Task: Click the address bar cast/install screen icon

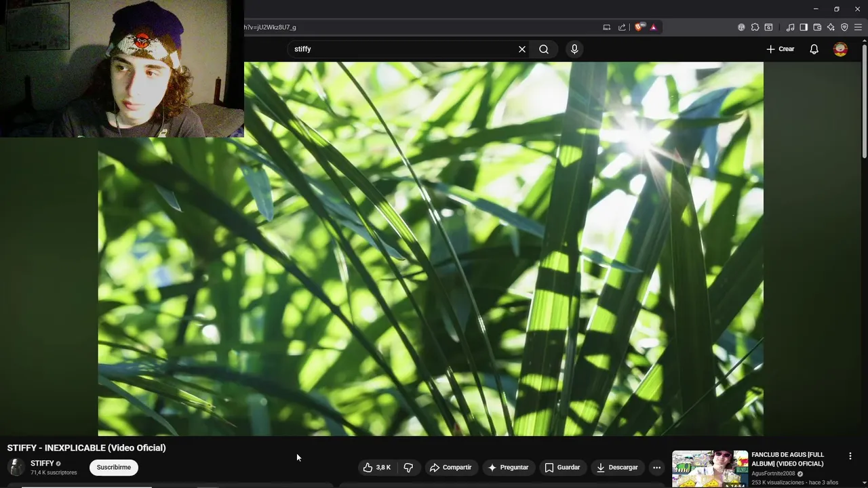Action: coord(606,27)
